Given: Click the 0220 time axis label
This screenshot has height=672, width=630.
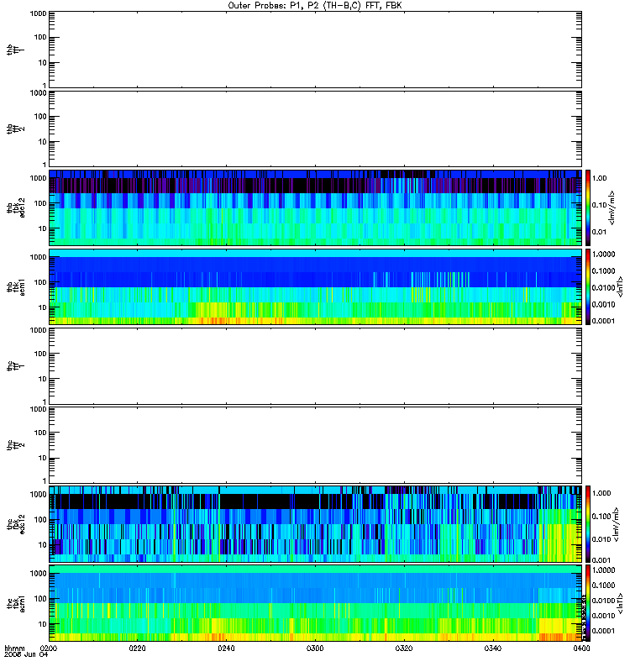Looking at the screenshot, I should click(137, 648).
